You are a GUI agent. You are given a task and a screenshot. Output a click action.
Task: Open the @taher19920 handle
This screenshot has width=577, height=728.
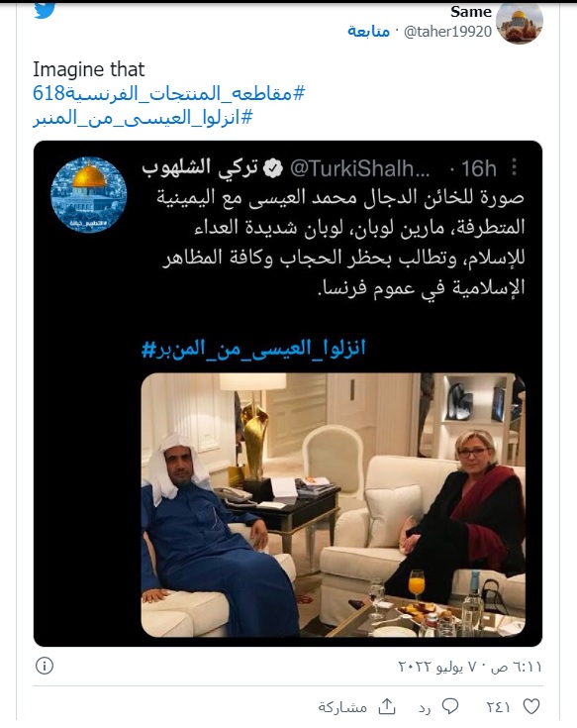point(447,32)
